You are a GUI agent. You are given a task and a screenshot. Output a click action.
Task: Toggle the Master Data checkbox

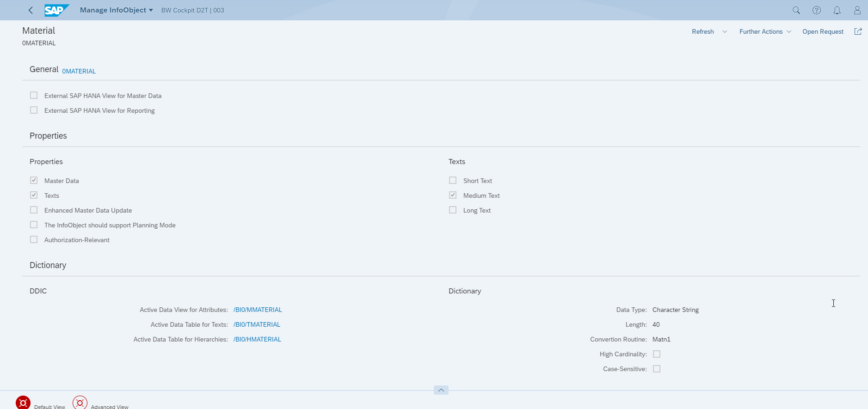(34, 180)
